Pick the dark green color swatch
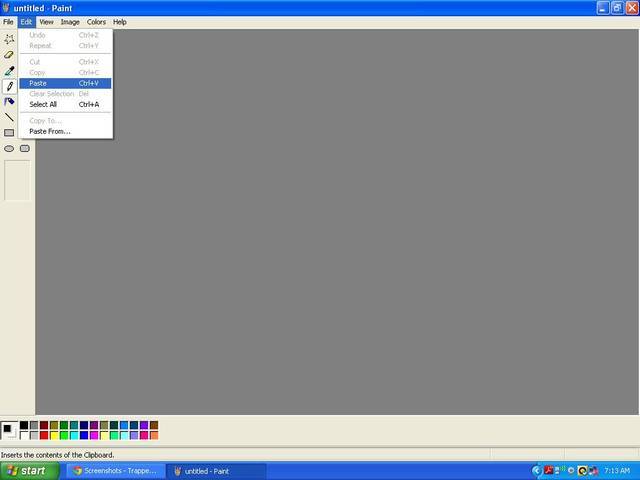Viewport: 640px width, 480px height. [x=64, y=425]
